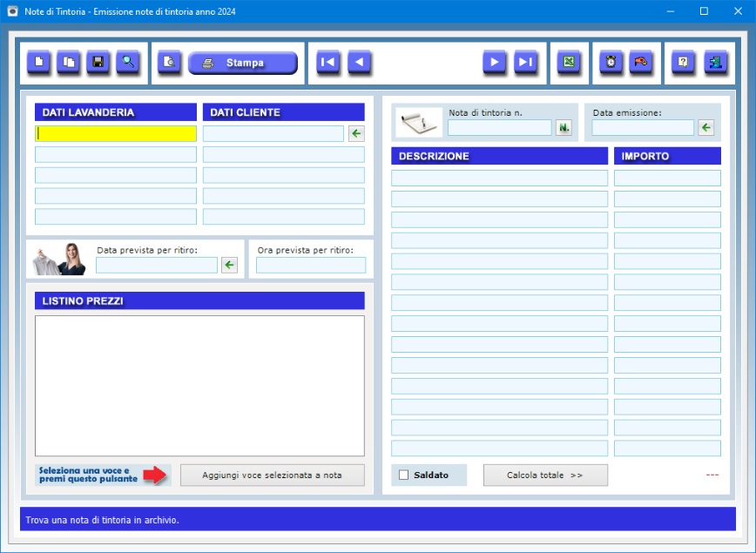Click the DATI CLIENTE header
Viewport: 756px width, 553px height.
284,111
